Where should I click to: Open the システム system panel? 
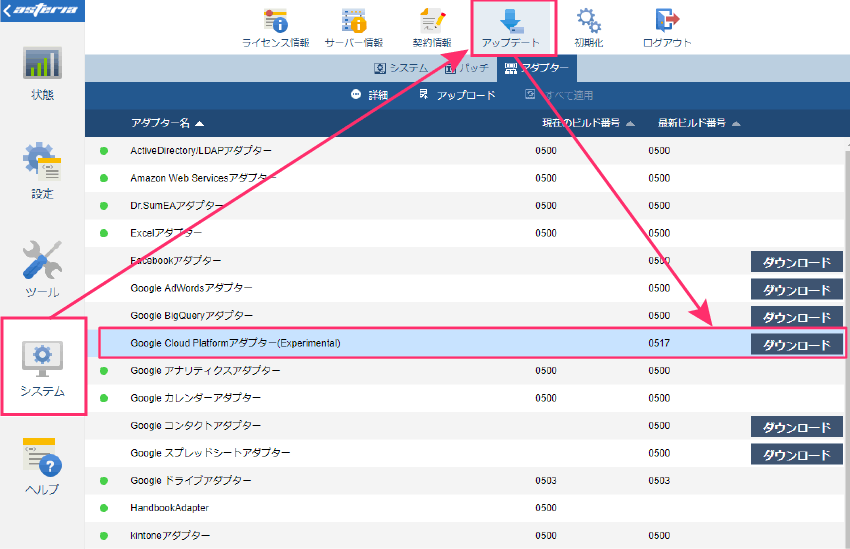tap(42, 369)
